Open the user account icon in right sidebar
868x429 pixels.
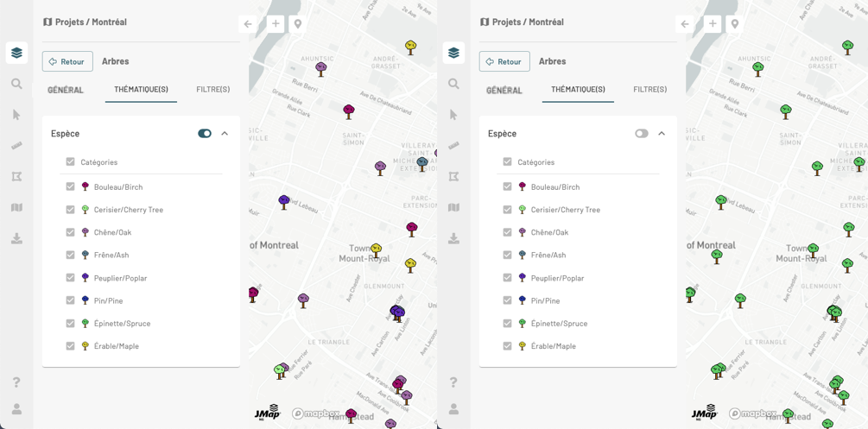tap(453, 408)
